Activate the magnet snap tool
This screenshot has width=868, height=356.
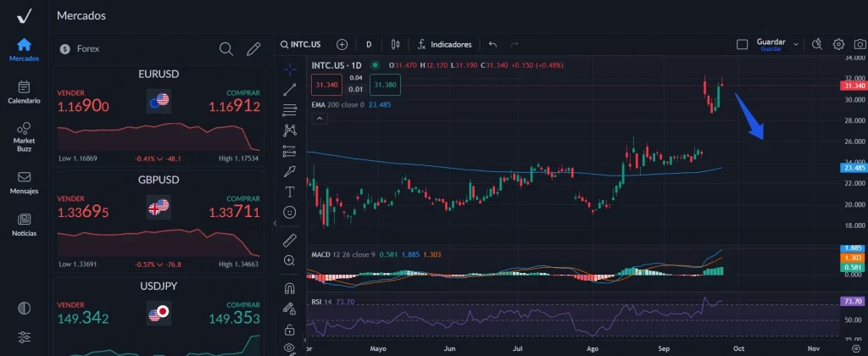click(290, 288)
